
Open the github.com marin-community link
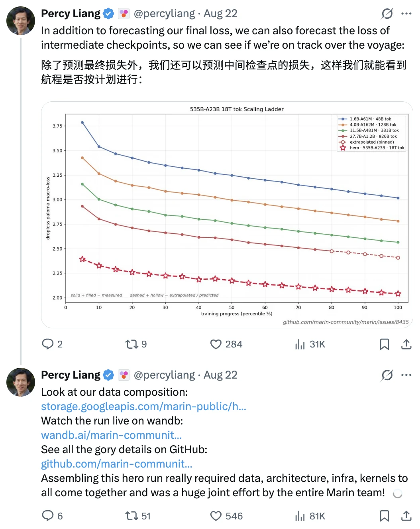point(117,464)
